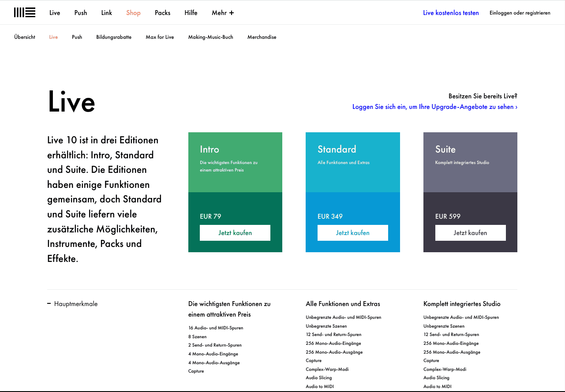Collapse the Hauptmerkmale section
This screenshot has height=392, width=565.
pos(72,304)
